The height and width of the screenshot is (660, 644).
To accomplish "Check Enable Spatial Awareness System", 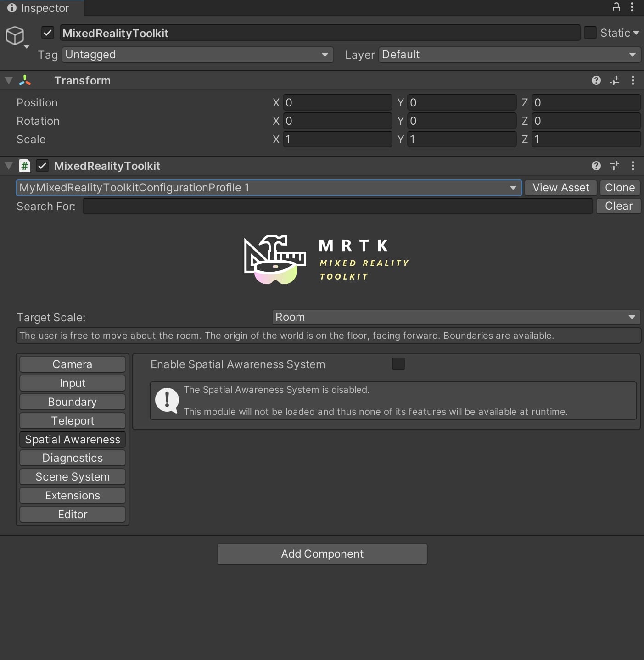I will [x=398, y=364].
